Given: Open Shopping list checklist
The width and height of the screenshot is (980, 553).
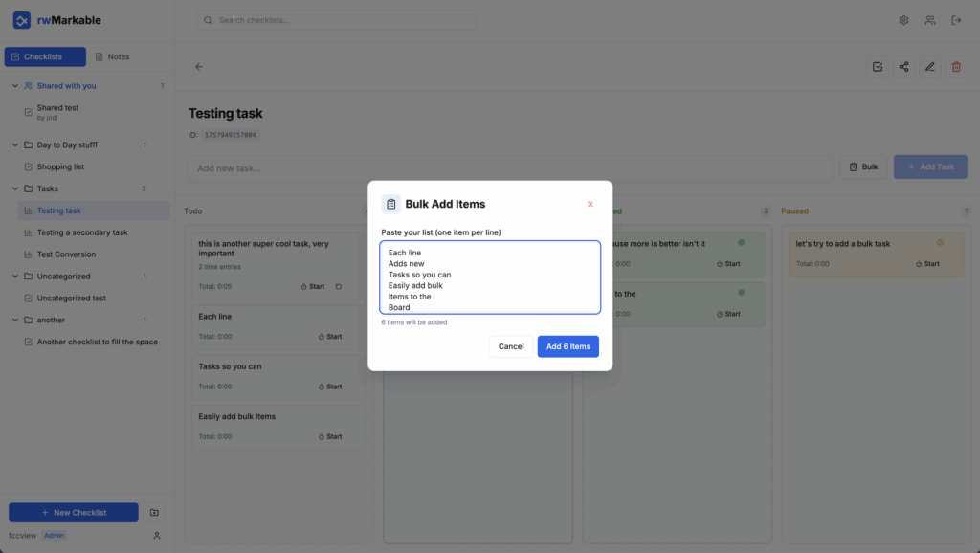Looking at the screenshot, I should pos(60,166).
